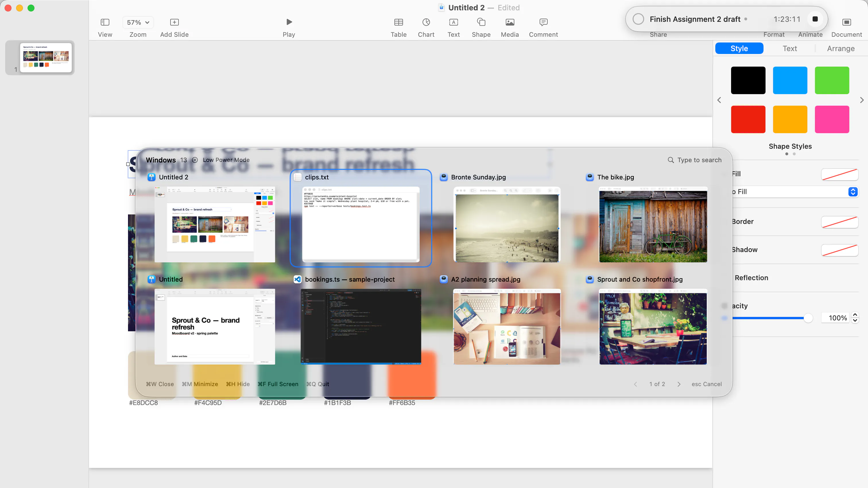This screenshot has height=488, width=868.
Task: Choose the pink shape style swatch
Action: click(832, 119)
